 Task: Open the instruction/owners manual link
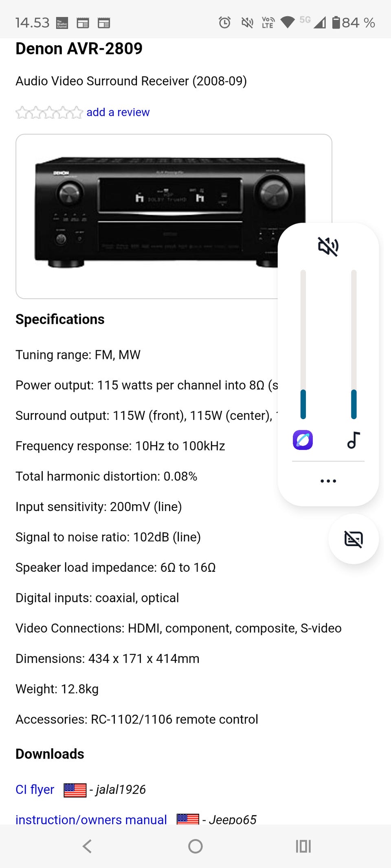tap(91, 819)
